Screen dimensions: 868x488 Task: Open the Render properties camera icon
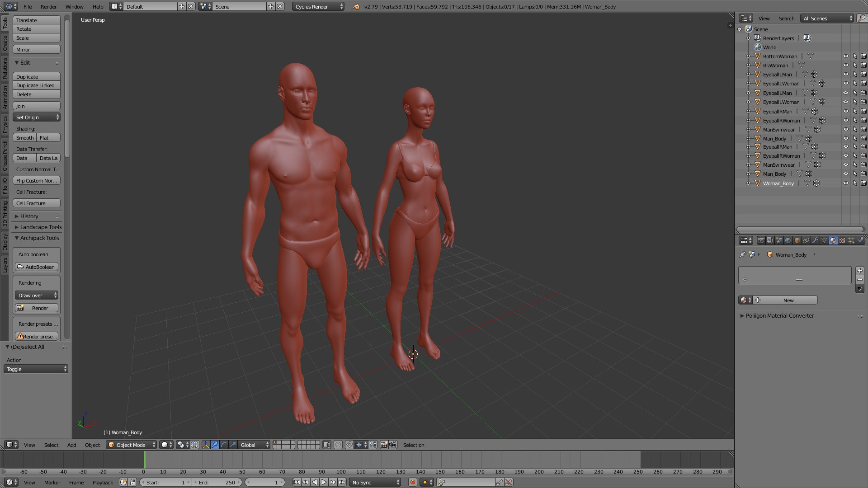tap(761, 240)
